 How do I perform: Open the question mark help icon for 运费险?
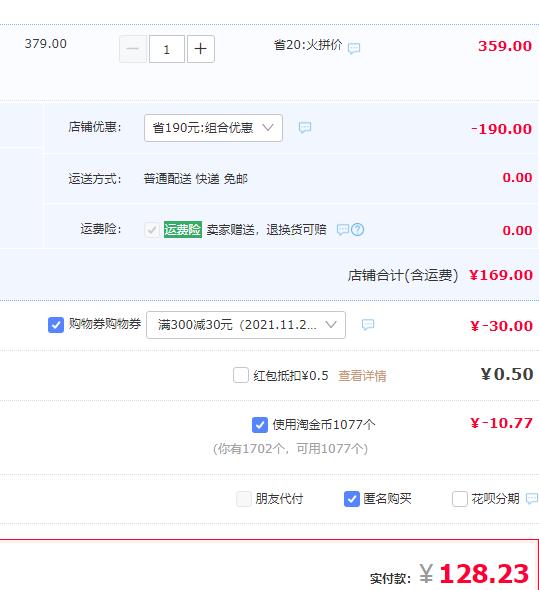click(x=358, y=230)
